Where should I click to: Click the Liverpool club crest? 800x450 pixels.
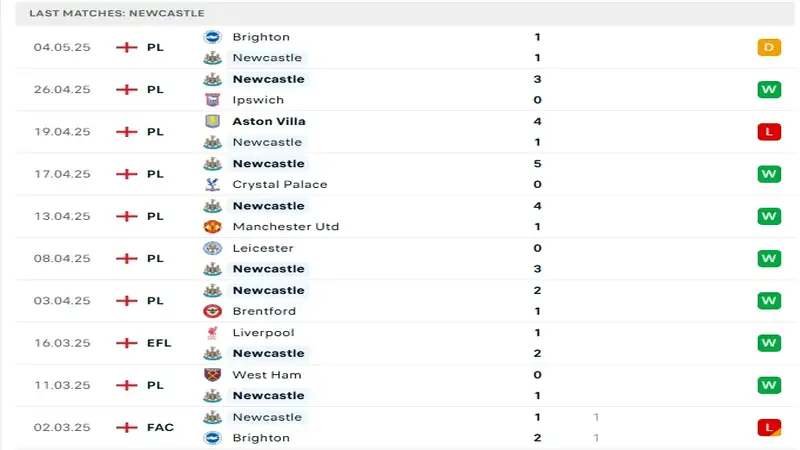[212, 332]
